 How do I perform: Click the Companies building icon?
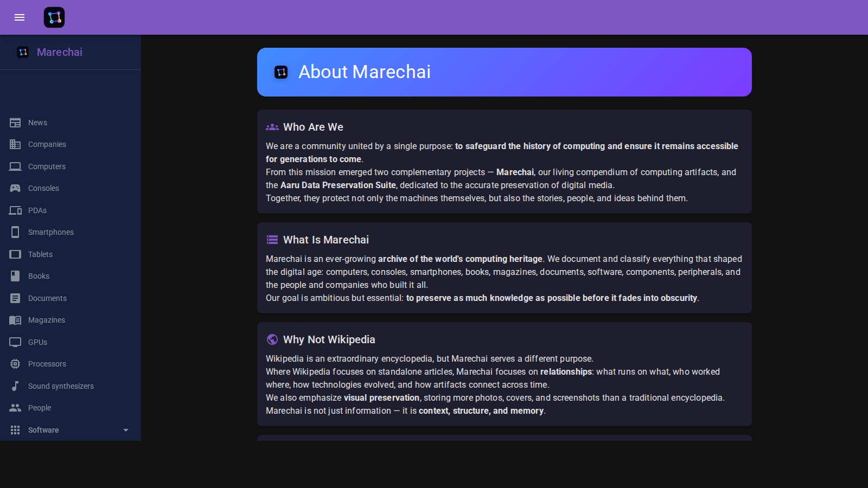point(15,144)
